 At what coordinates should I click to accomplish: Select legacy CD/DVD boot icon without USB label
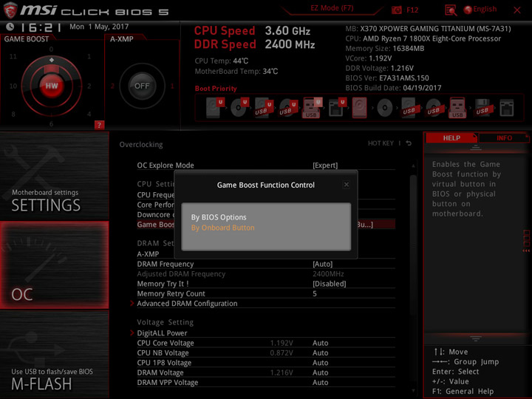point(385,108)
